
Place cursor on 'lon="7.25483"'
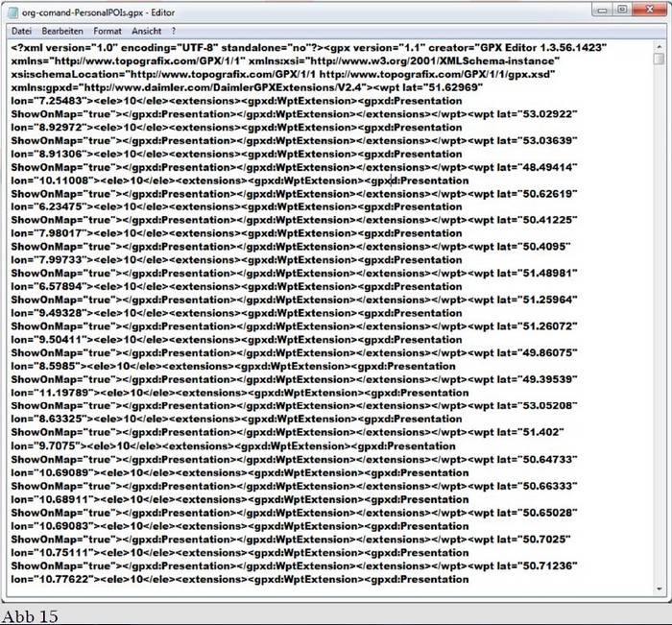coord(49,101)
